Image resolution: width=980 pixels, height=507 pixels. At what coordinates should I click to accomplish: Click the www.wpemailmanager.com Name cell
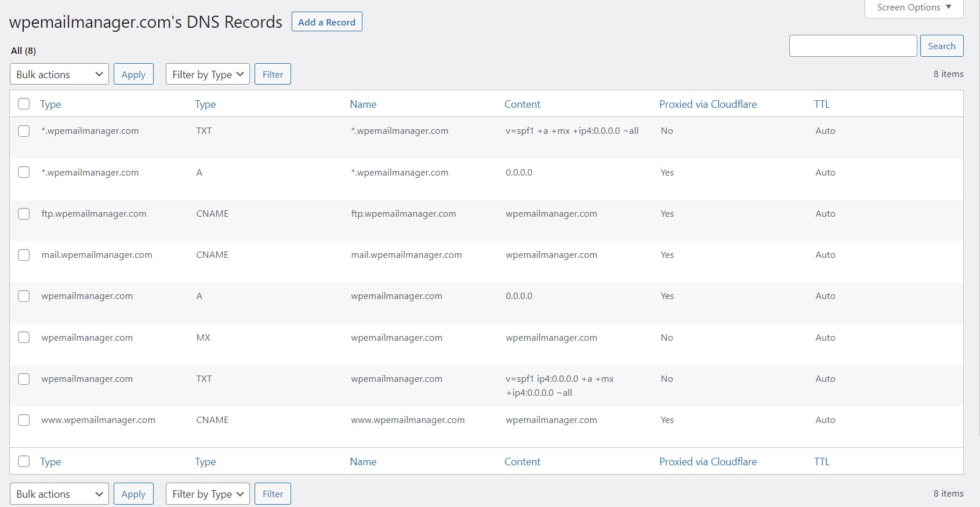coord(408,420)
